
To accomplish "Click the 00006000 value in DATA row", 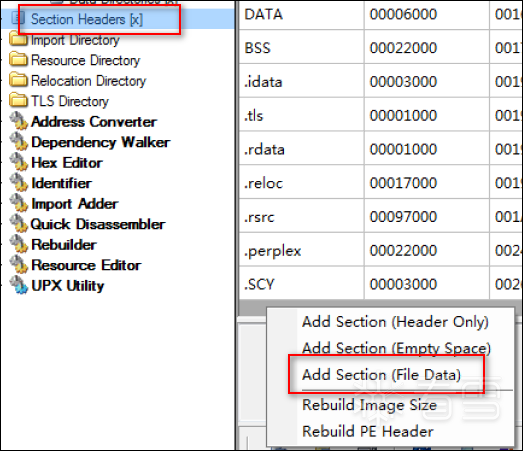I will click(403, 14).
